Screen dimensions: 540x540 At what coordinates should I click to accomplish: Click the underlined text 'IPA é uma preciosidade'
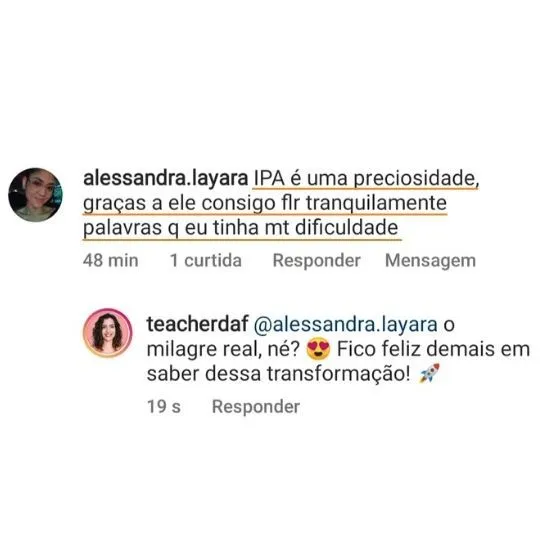coord(366,179)
